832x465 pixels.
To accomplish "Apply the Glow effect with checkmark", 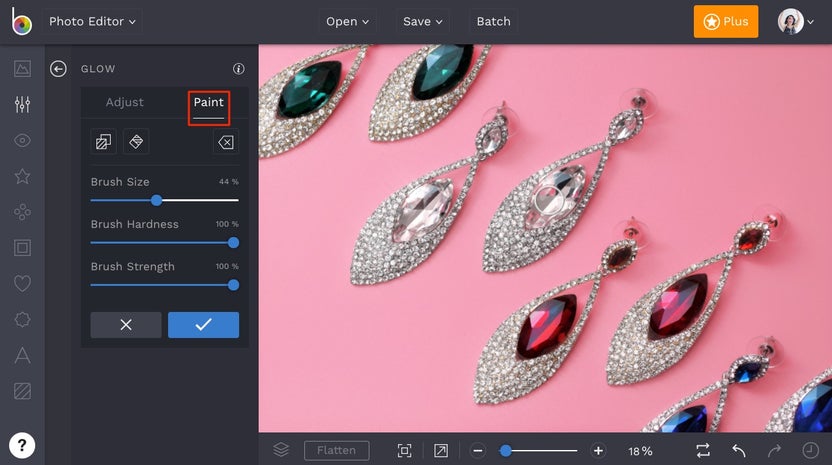I will click(203, 325).
